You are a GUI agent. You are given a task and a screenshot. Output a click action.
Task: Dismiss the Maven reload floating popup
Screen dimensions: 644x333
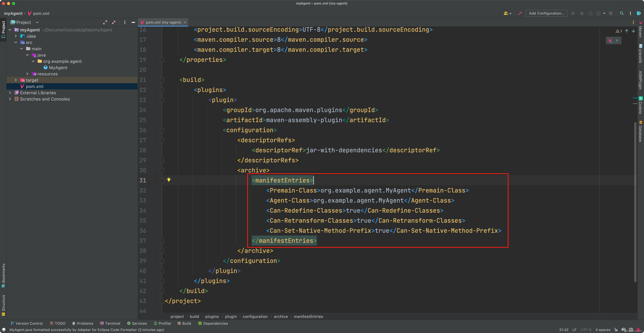point(617,40)
